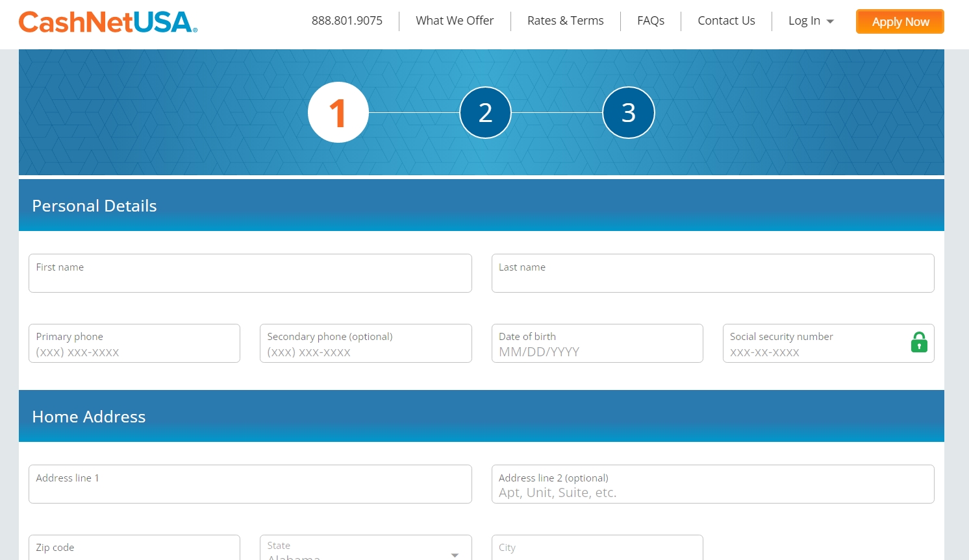Open the What We Offer menu
The image size is (969, 560).
455,20
